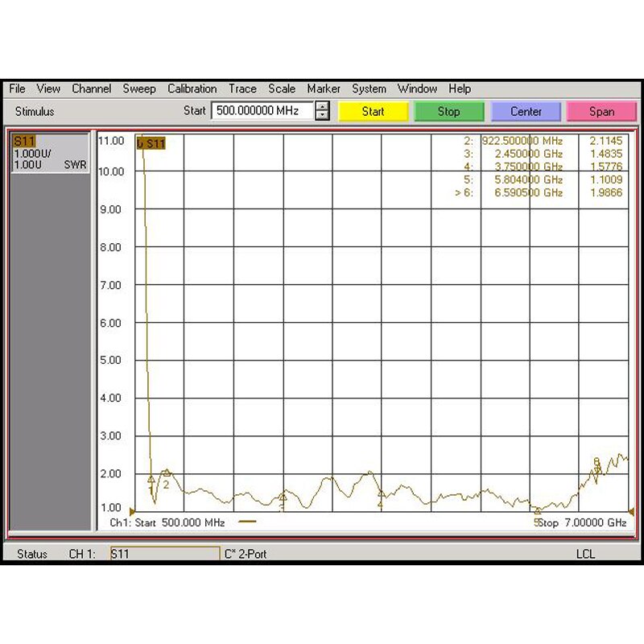Open the Help menu
The height and width of the screenshot is (644, 644).
coord(458,89)
